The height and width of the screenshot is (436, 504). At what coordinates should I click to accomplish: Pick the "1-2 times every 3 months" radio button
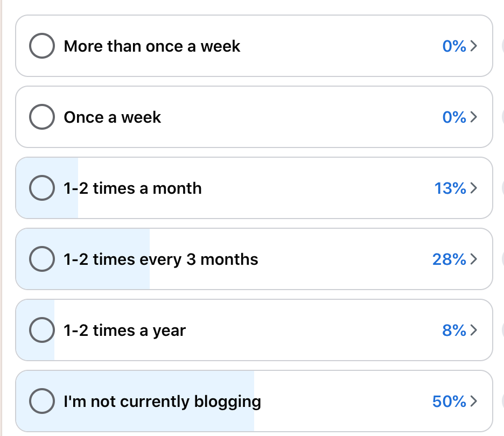tap(41, 259)
